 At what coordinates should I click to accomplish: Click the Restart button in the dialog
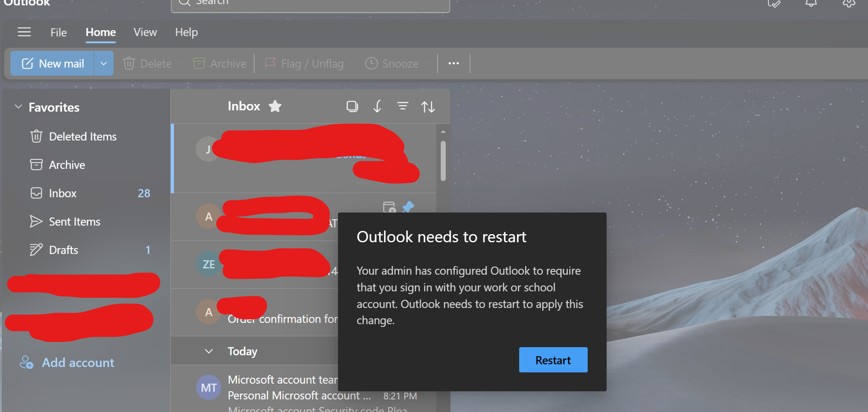553,360
